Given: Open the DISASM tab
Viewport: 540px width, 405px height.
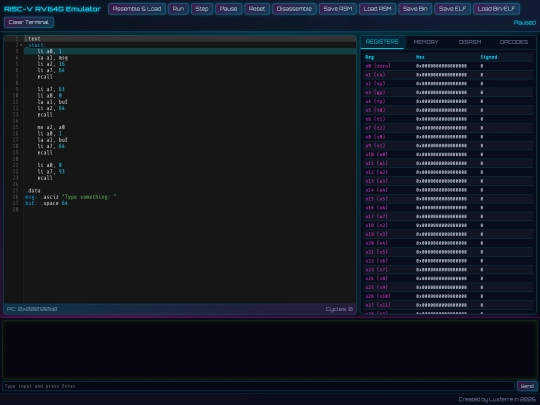Looking at the screenshot, I should (x=470, y=42).
